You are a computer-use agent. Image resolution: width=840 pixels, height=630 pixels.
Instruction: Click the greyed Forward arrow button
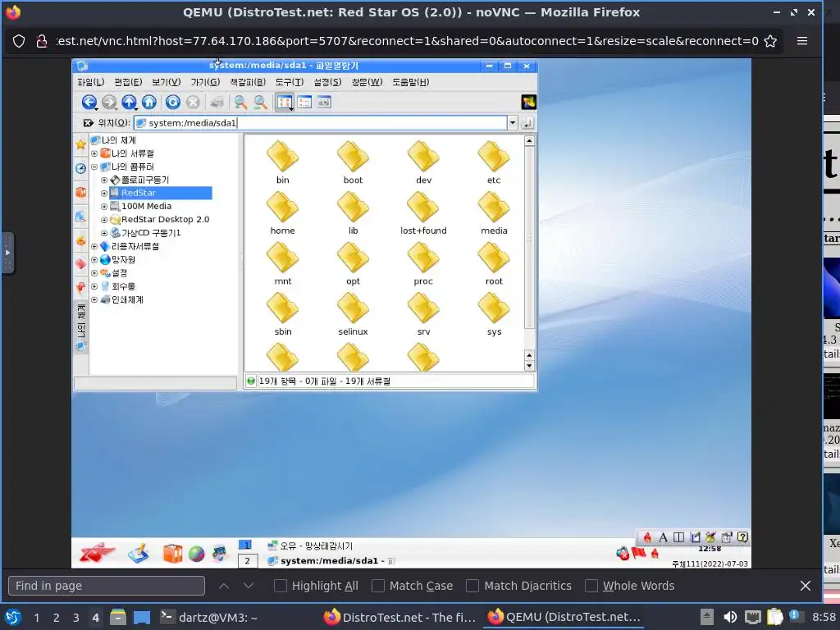pyautogui.click(x=109, y=103)
